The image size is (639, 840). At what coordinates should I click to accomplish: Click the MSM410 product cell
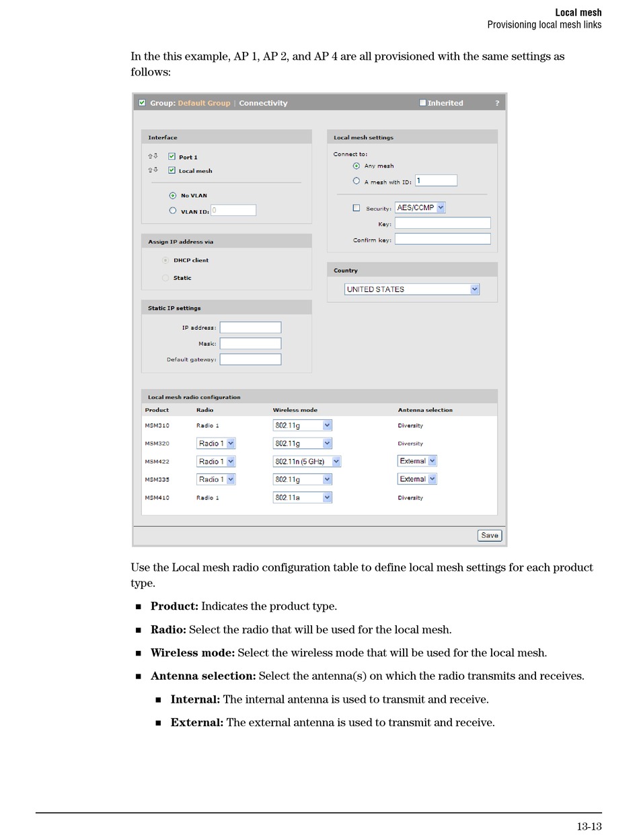pyautogui.click(x=157, y=498)
